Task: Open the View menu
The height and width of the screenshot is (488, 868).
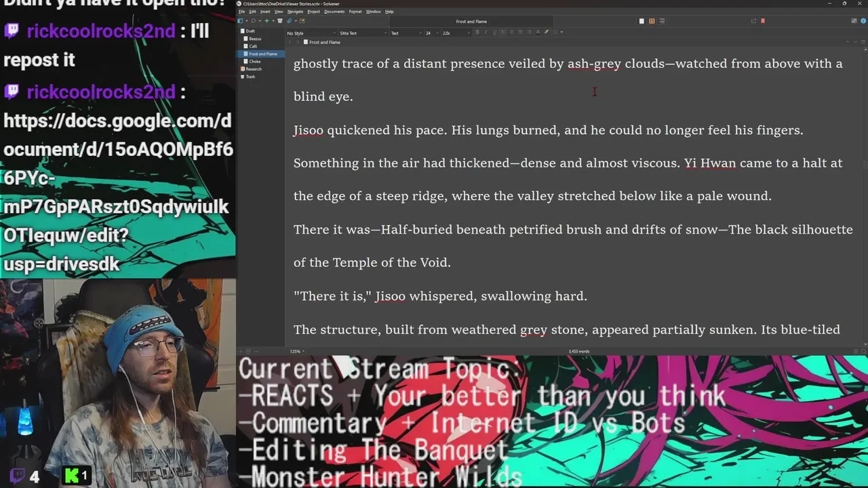Action: tap(279, 12)
